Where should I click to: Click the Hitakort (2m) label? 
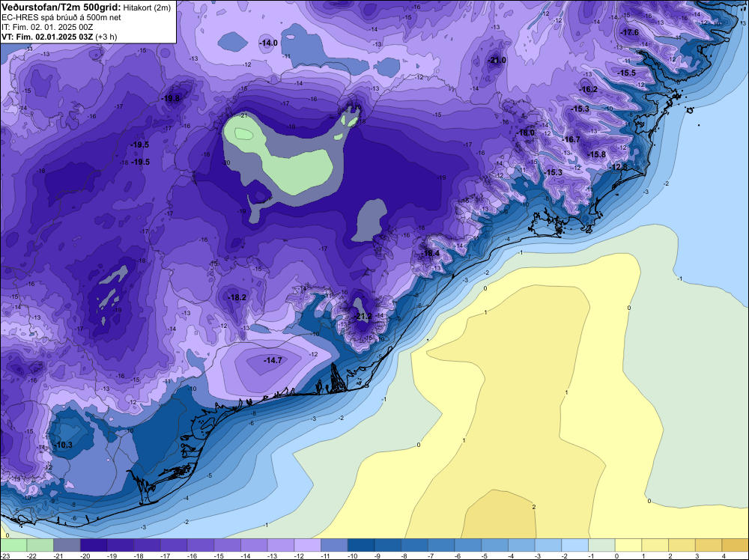click(147, 7)
